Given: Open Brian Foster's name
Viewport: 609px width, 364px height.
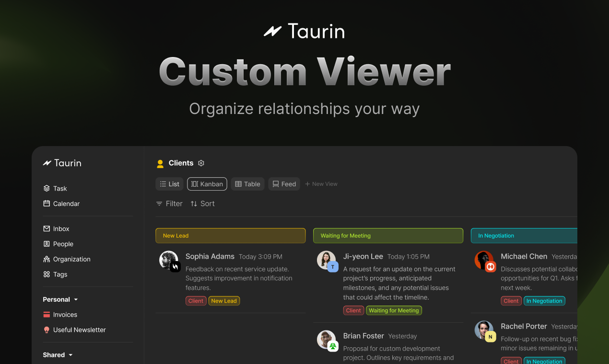Looking at the screenshot, I should point(363,336).
